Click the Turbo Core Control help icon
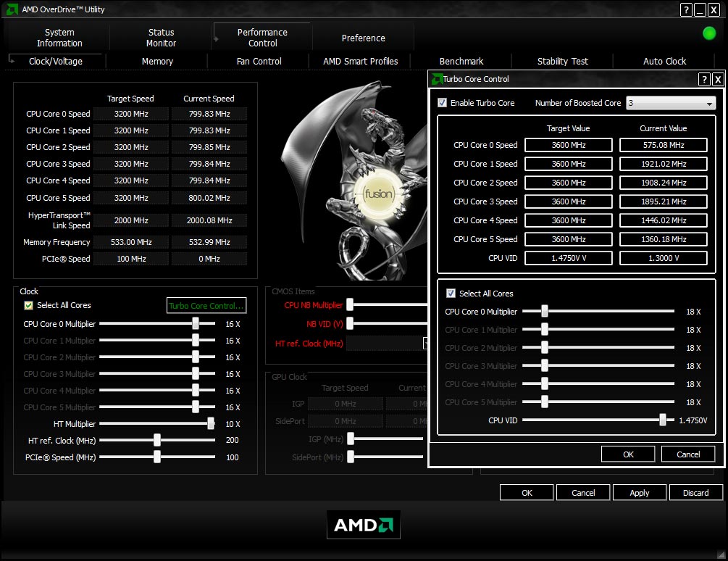The height and width of the screenshot is (561, 728). tap(704, 79)
